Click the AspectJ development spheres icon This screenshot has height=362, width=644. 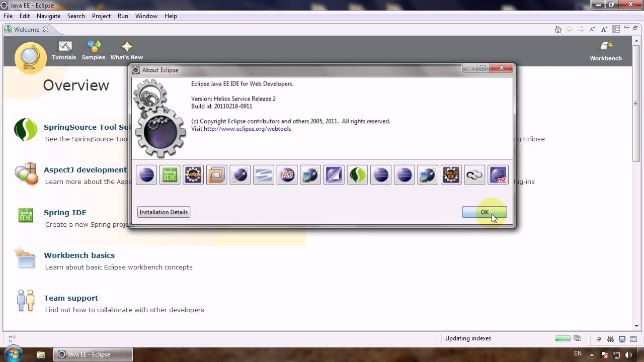[26, 173]
